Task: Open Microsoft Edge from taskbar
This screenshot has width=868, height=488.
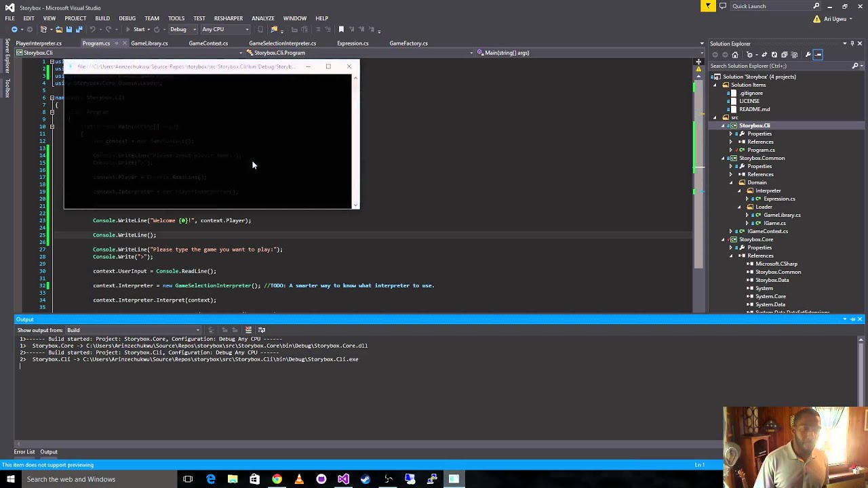Action: pyautogui.click(x=210, y=479)
